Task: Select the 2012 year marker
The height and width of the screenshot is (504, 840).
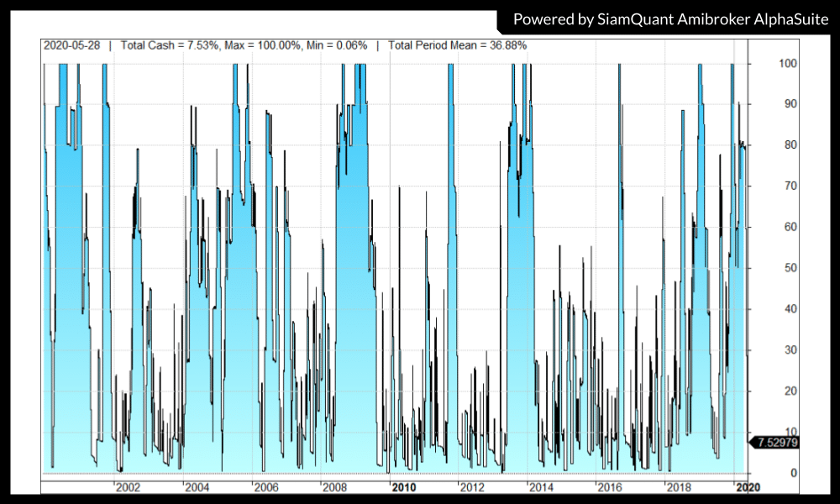Action: tap(472, 487)
